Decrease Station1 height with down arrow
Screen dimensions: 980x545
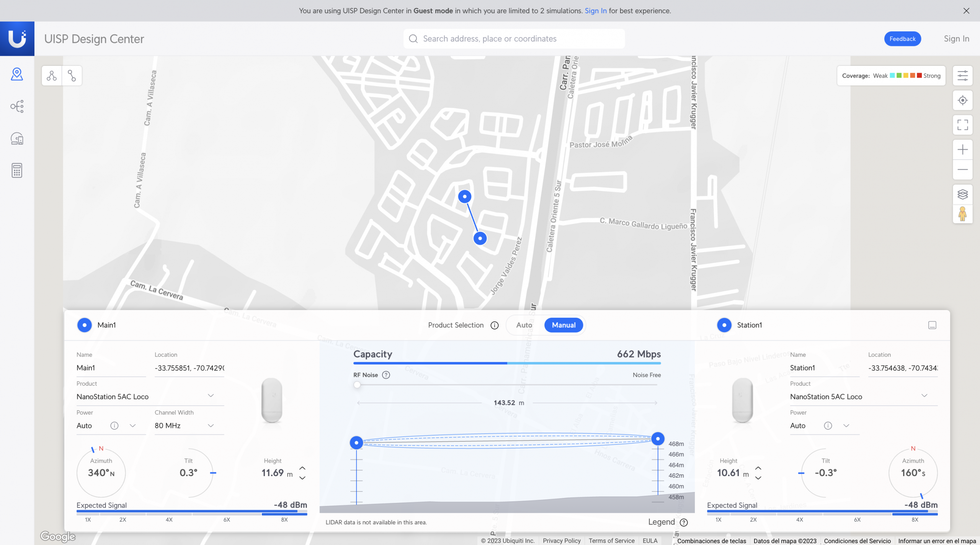pos(758,478)
